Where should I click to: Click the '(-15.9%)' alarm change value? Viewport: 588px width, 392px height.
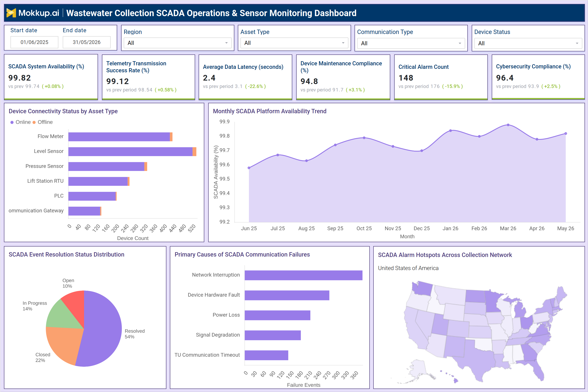click(x=453, y=86)
